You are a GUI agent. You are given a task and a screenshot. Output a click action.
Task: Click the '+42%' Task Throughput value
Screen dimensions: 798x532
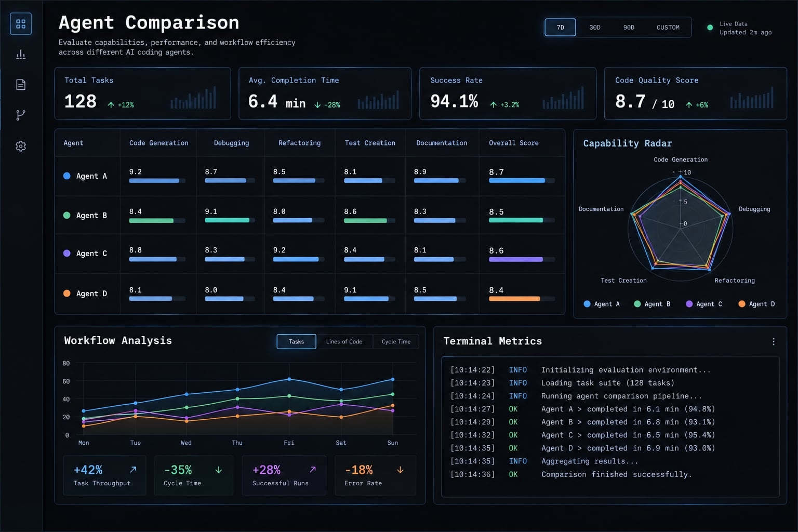click(88, 470)
